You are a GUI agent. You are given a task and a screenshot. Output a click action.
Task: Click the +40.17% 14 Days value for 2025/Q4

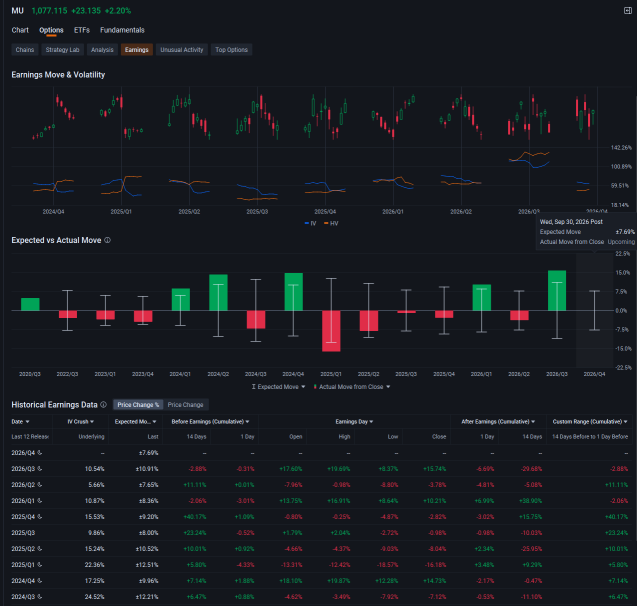pyautogui.click(x=195, y=517)
